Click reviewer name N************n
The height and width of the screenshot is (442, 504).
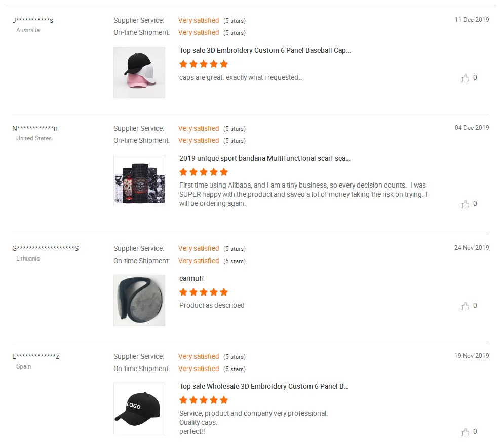point(35,128)
